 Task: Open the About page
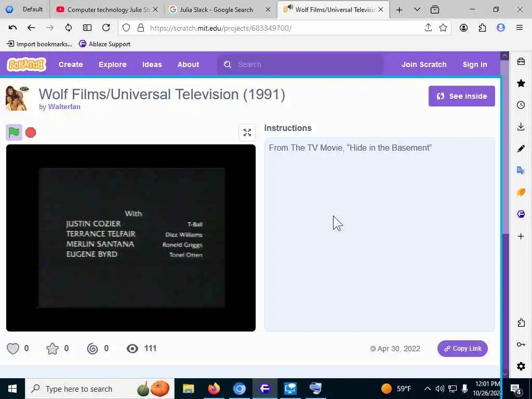[188, 64]
